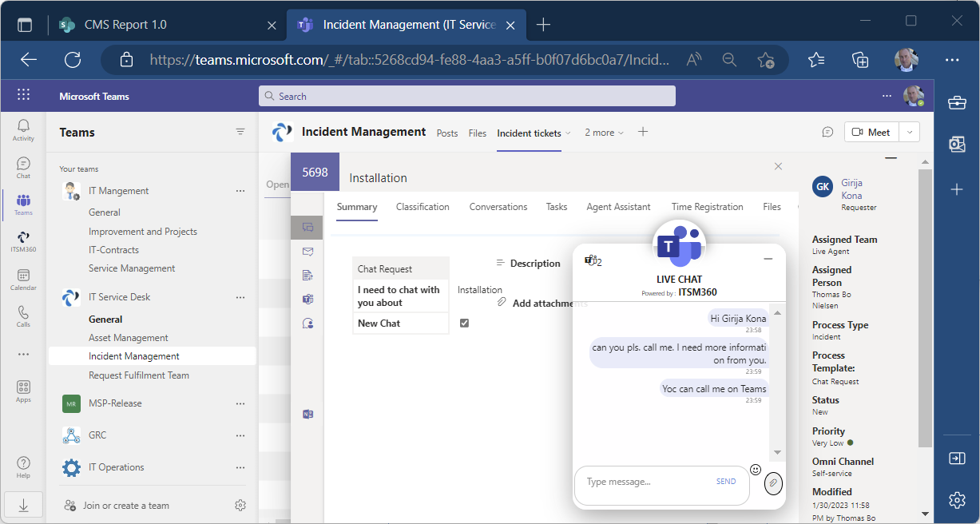Screen dimensions: 980x524
Task: Open the Calls icon in Teams sidebar
Action: pos(23,316)
